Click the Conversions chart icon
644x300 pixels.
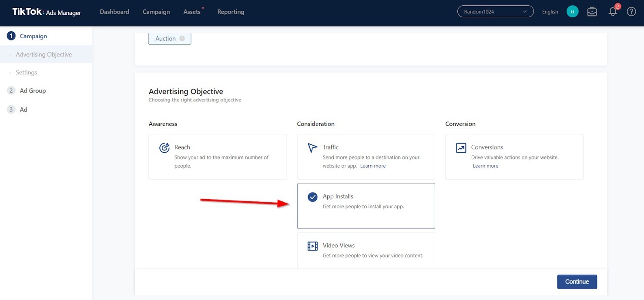click(461, 148)
